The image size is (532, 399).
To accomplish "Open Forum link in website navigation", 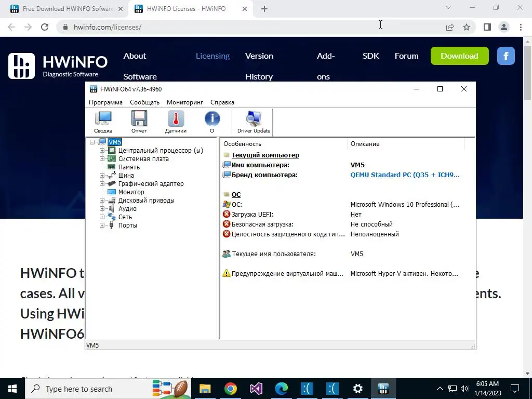I will [x=406, y=56].
